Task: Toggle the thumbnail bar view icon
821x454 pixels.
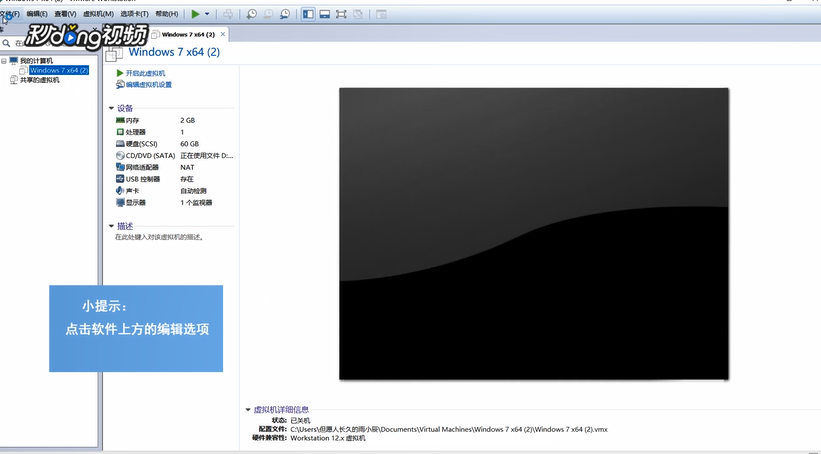Action: pyautogui.click(x=325, y=14)
